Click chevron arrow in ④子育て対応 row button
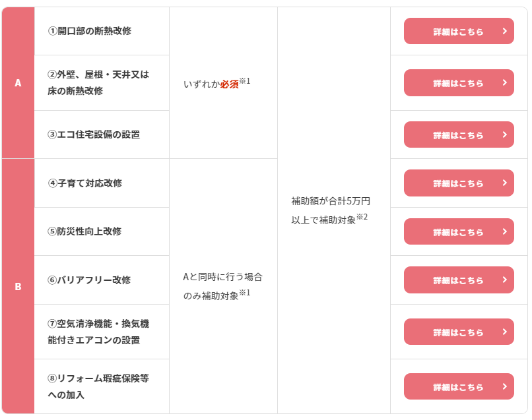Image resolution: width=532 pixels, height=420 pixels. click(504, 183)
